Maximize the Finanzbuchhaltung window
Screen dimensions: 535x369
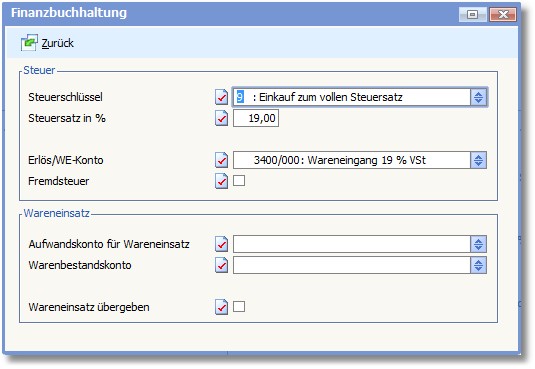[x=473, y=14]
